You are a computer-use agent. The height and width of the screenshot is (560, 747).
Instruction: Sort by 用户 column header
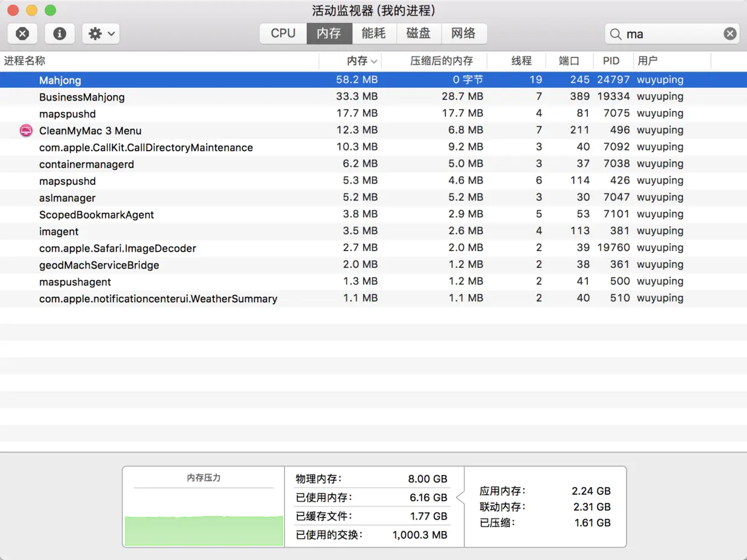click(x=672, y=61)
